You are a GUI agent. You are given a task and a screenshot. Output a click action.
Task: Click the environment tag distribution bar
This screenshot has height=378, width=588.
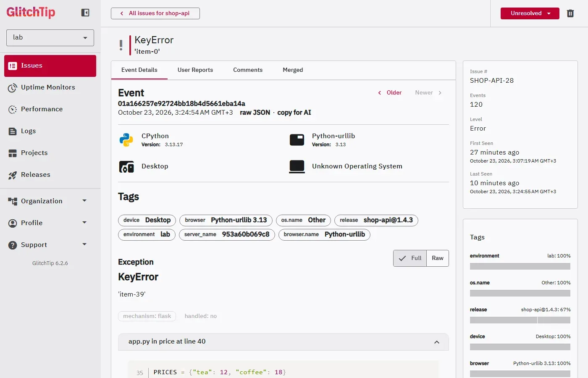(x=520, y=266)
